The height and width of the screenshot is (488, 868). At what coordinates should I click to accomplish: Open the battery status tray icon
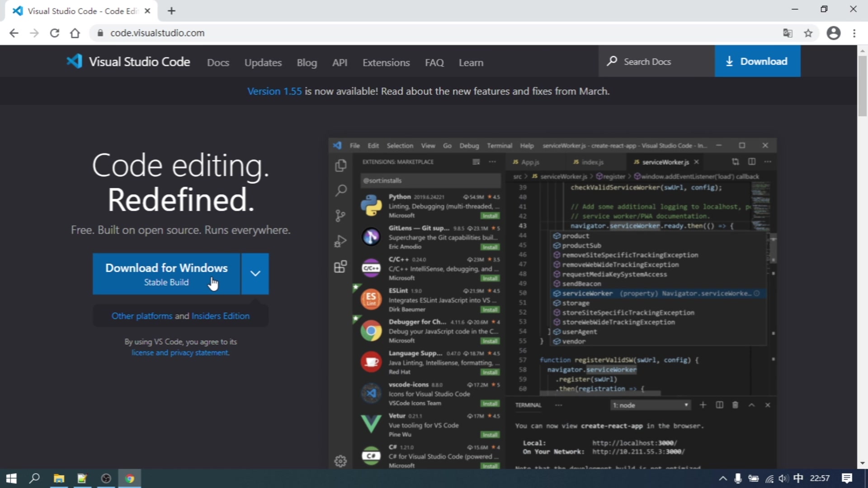753,479
